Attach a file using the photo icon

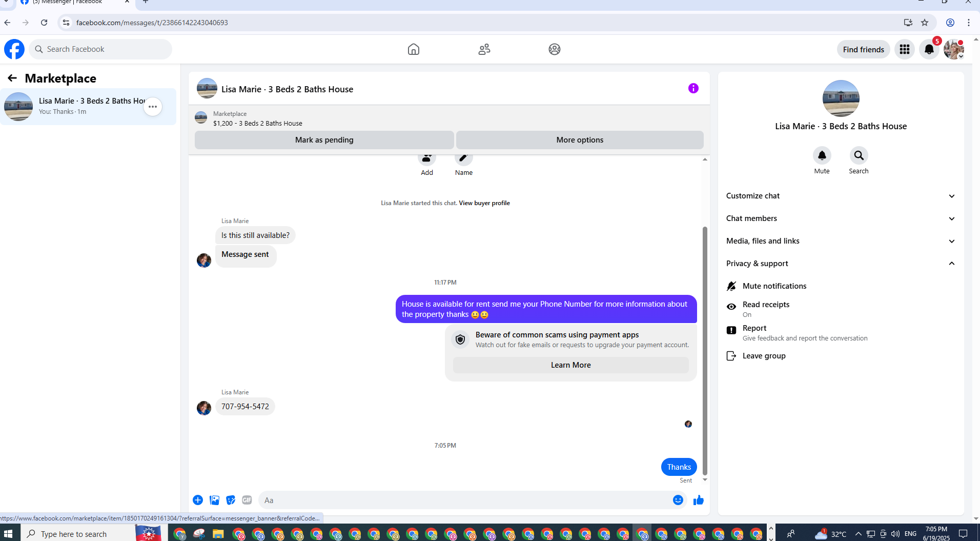(x=215, y=500)
